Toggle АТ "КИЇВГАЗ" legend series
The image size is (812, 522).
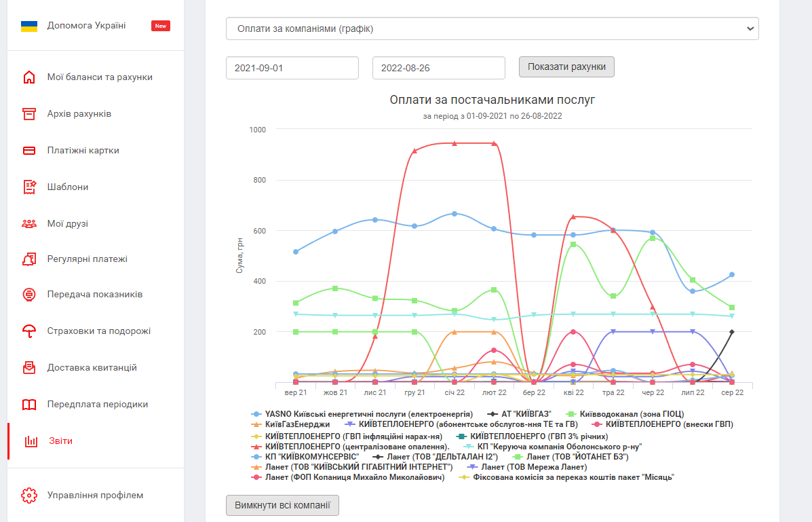tap(520, 414)
